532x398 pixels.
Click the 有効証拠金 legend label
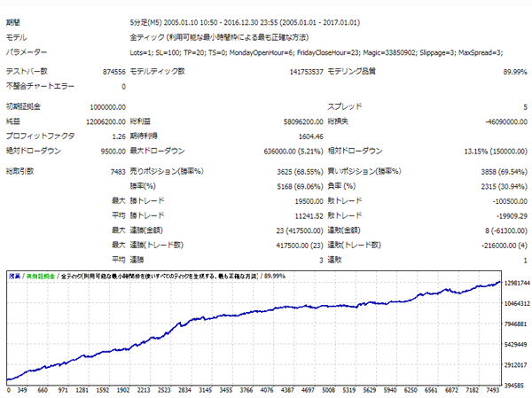(41, 277)
